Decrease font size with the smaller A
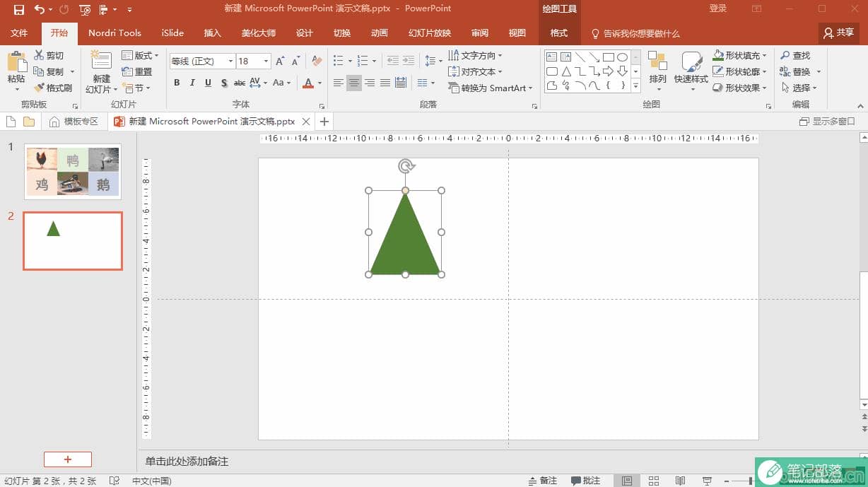 pyautogui.click(x=296, y=61)
